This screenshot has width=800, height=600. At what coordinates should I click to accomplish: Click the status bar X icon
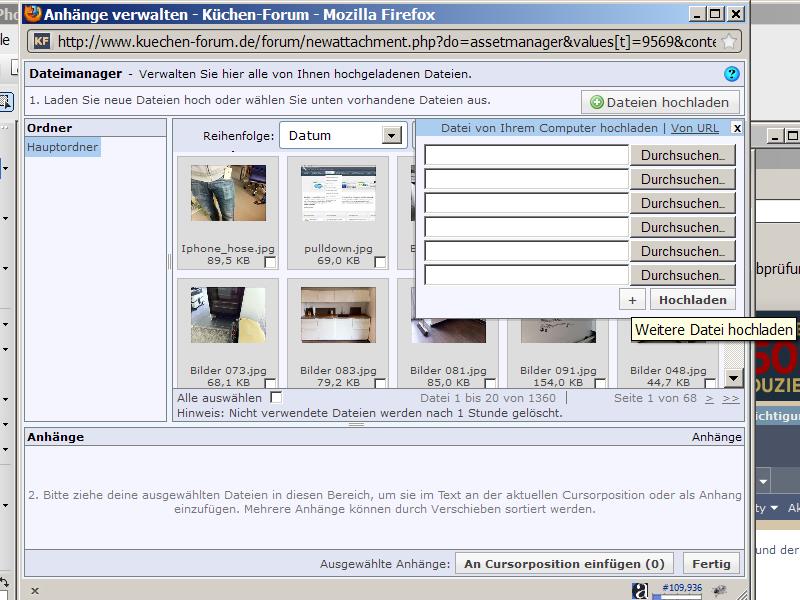coord(35,590)
